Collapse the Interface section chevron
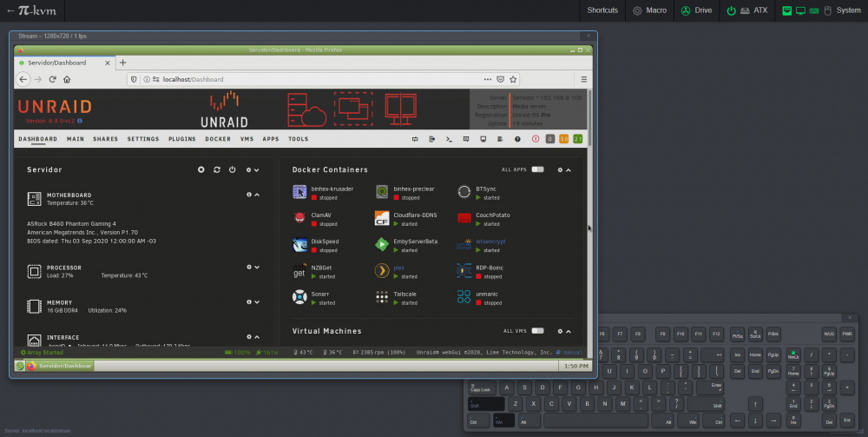Viewport: 868px width, 437px height. coord(257,337)
